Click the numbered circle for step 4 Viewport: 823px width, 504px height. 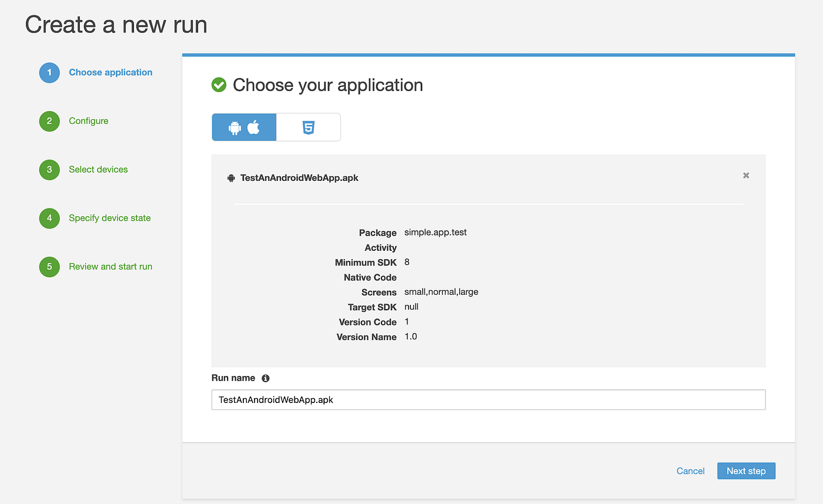(49, 218)
